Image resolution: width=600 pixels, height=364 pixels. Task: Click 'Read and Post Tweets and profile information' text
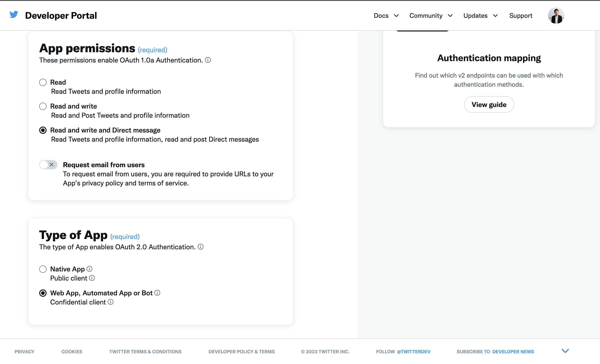(x=120, y=115)
